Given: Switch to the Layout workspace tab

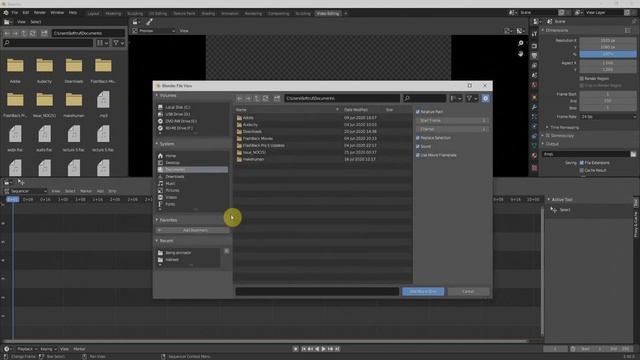Looking at the screenshot, I should click(x=93, y=13).
